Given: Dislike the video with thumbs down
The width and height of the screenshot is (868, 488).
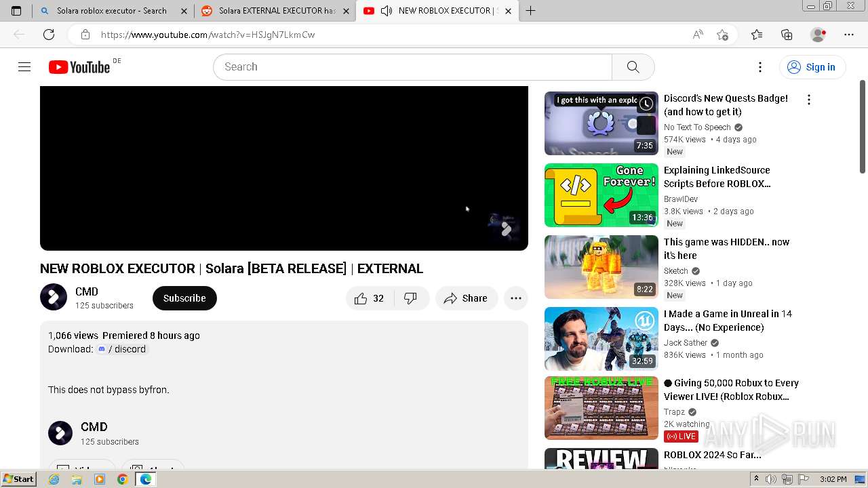Looking at the screenshot, I should coord(411,298).
